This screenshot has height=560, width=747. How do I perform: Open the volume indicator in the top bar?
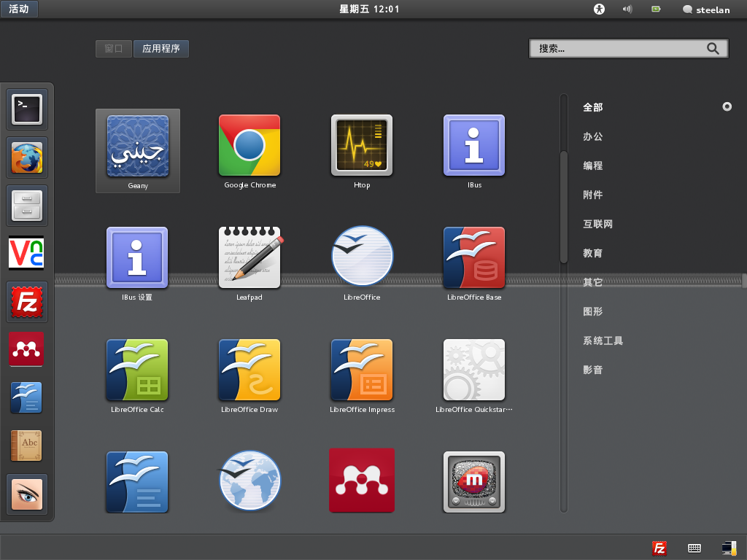[x=628, y=9]
